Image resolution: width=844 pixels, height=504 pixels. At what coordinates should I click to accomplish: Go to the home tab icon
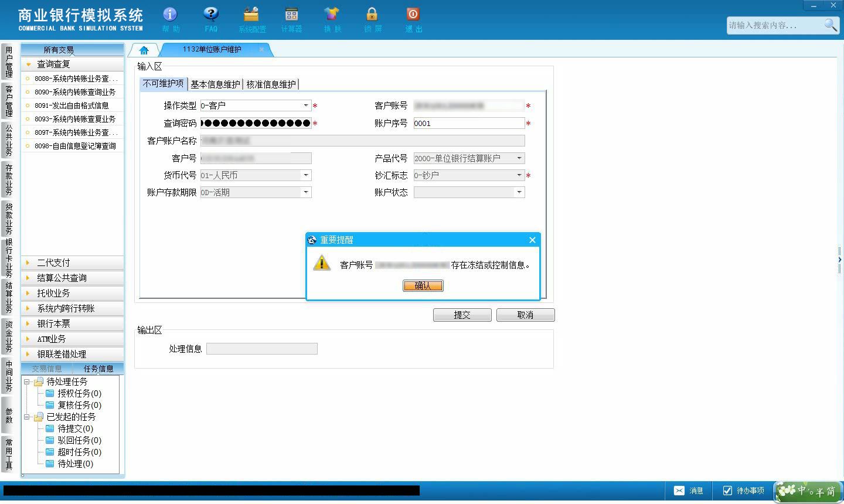[x=144, y=50]
